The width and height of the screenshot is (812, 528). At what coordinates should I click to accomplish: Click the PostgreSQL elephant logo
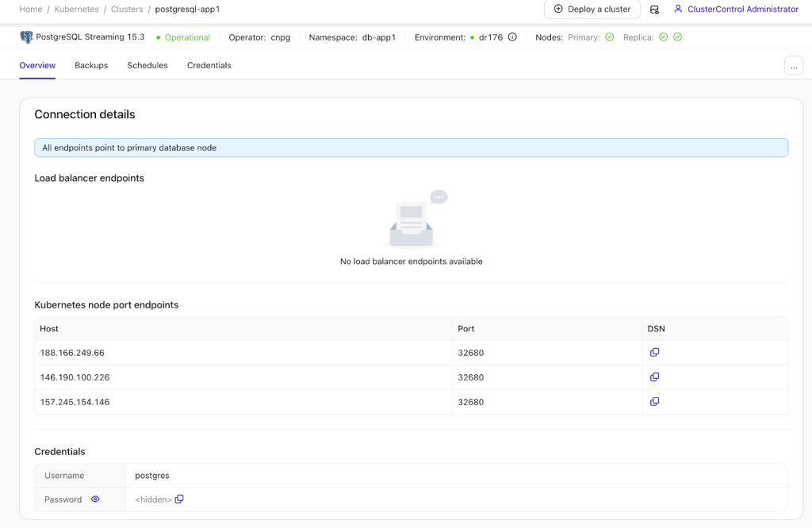tap(26, 37)
